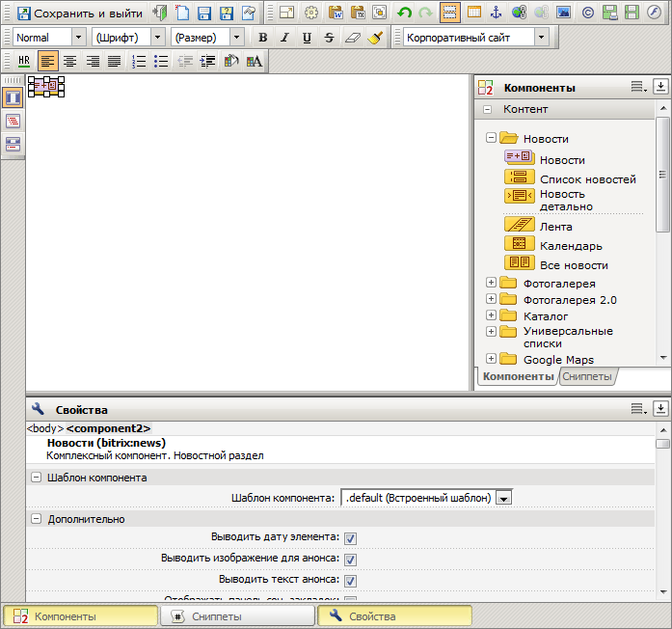Image resolution: width=672 pixels, height=629 pixels.
Task: Paste clipboard as plain text
Action: click(x=358, y=13)
